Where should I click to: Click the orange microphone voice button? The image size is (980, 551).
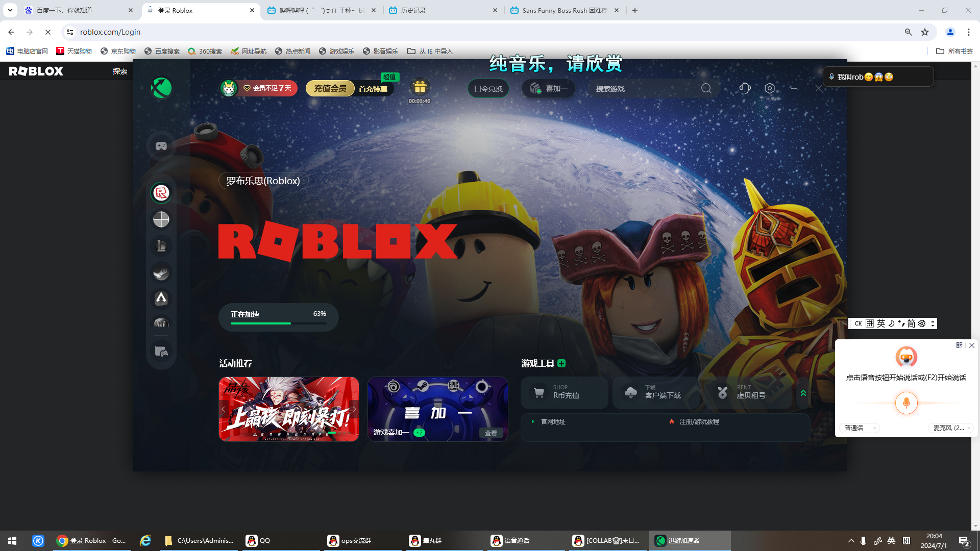906,403
